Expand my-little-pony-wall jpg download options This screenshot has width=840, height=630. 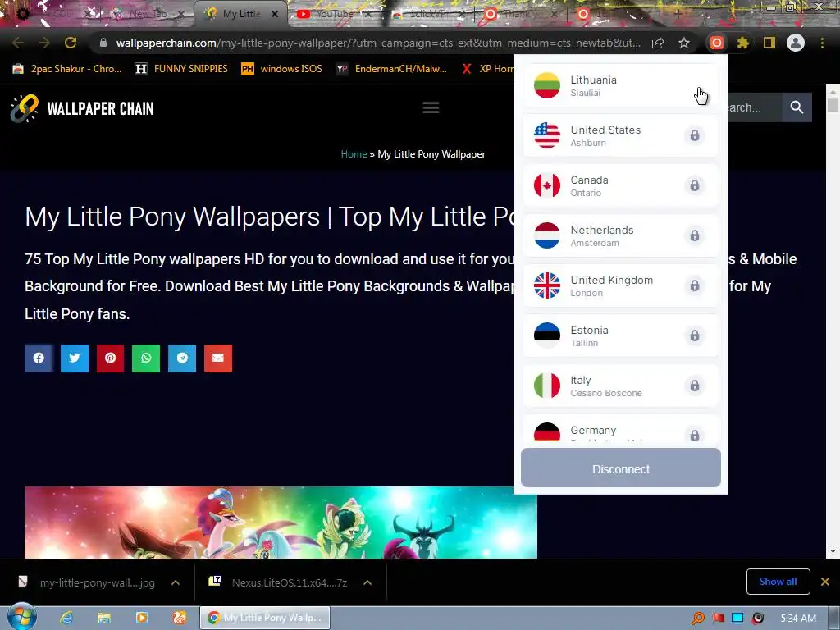point(176,583)
